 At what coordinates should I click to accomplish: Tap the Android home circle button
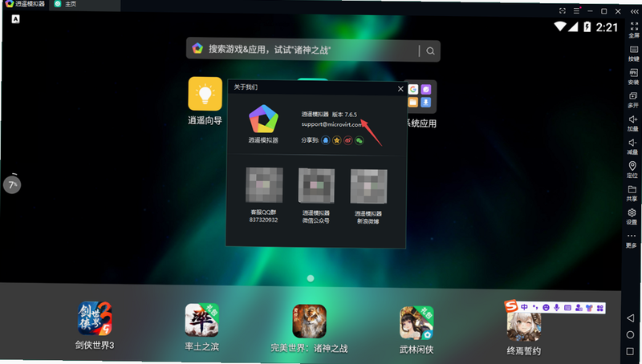click(630, 334)
